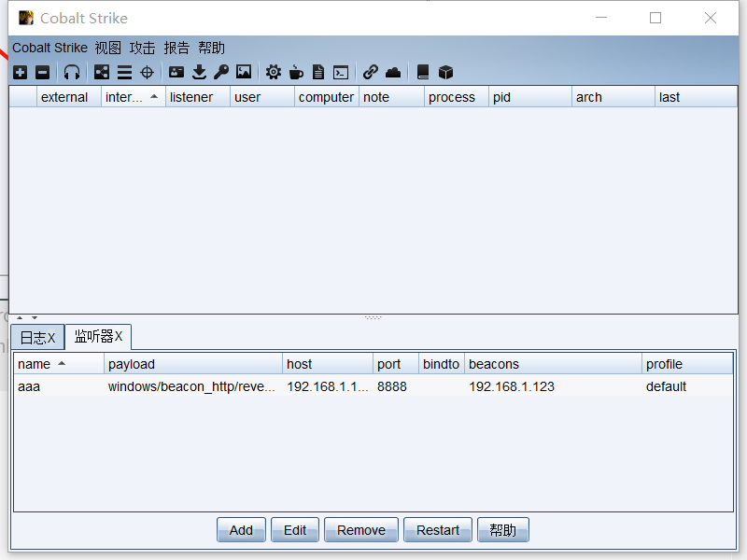
Task: Click the coffee cup Java applet icon
Action: pos(296,73)
